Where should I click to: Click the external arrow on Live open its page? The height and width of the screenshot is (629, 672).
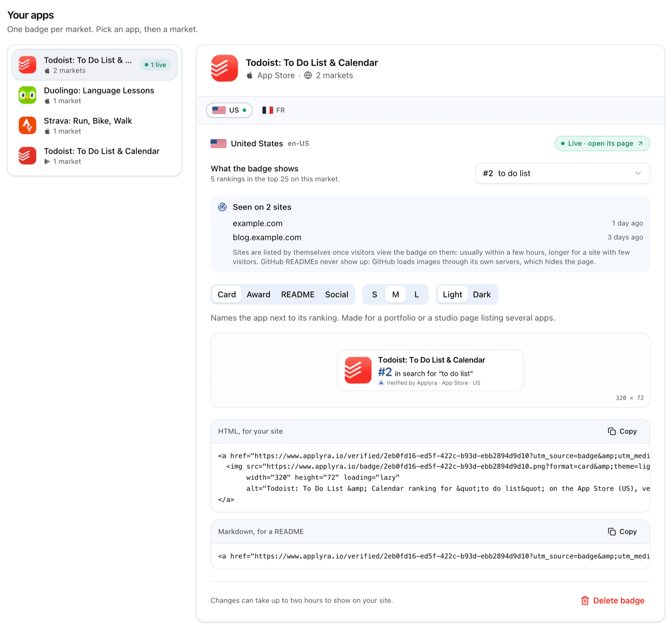(x=640, y=144)
